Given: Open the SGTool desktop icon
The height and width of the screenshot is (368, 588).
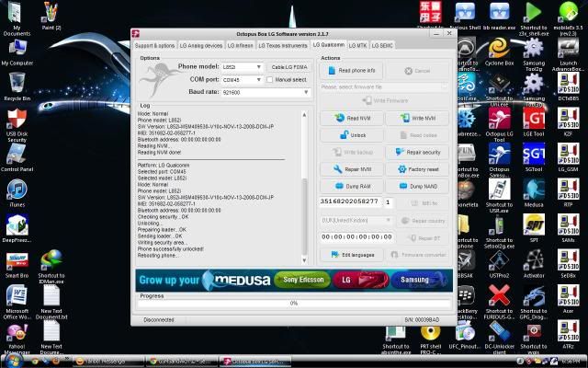Looking at the screenshot, I should tap(534, 157).
